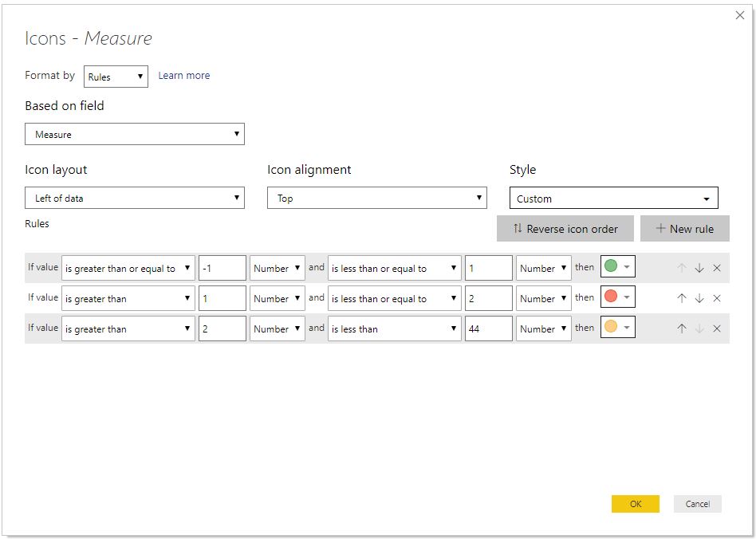Open second rule's Number dropdown beside the then label
The width and height of the screenshot is (756, 539).
pyautogui.click(x=543, y=298)
